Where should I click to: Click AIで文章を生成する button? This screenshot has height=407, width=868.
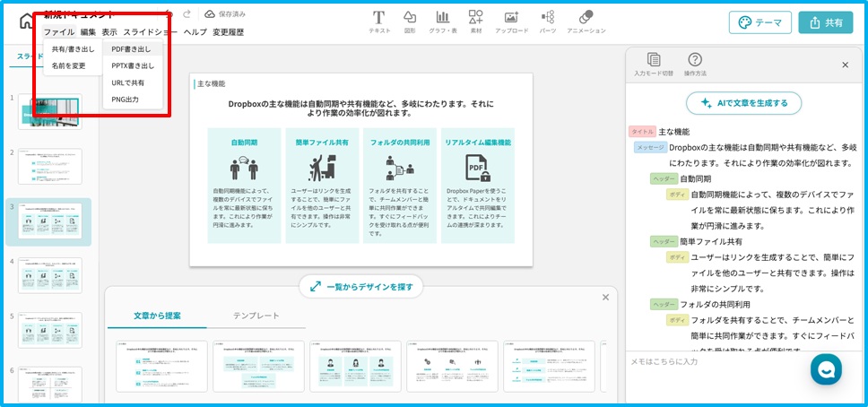pos(744,103)
